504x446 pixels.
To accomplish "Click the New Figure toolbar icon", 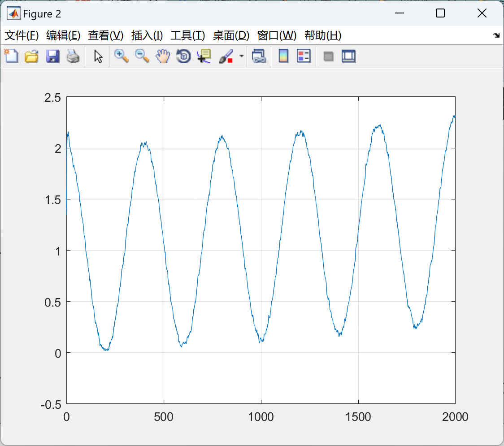I will (x=12, y=56).
